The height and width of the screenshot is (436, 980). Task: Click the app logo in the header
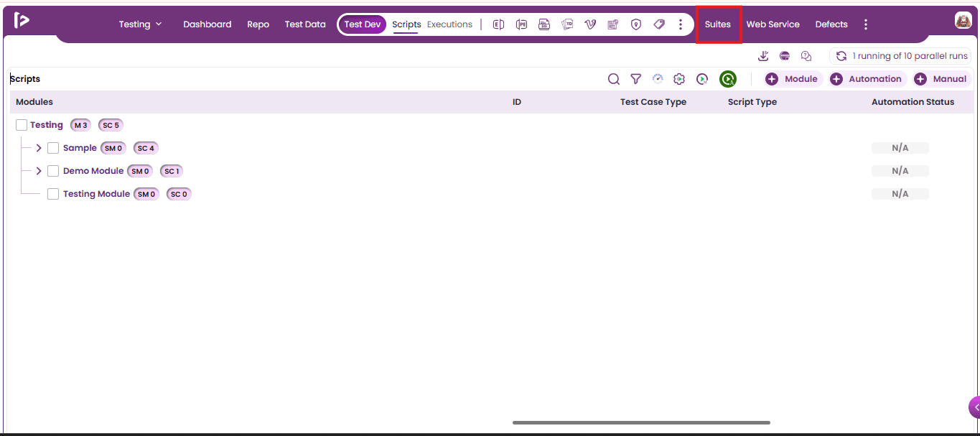22,21
